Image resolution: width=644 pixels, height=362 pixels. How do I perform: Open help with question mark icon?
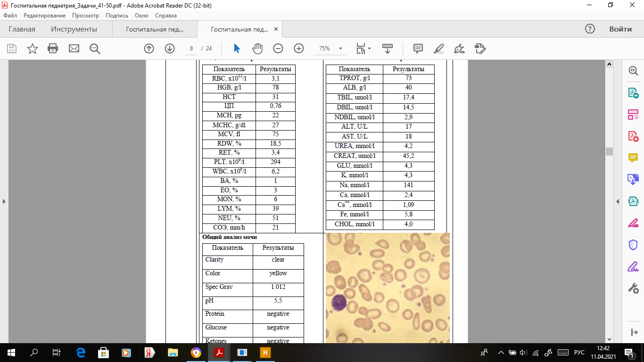point(590,29)
